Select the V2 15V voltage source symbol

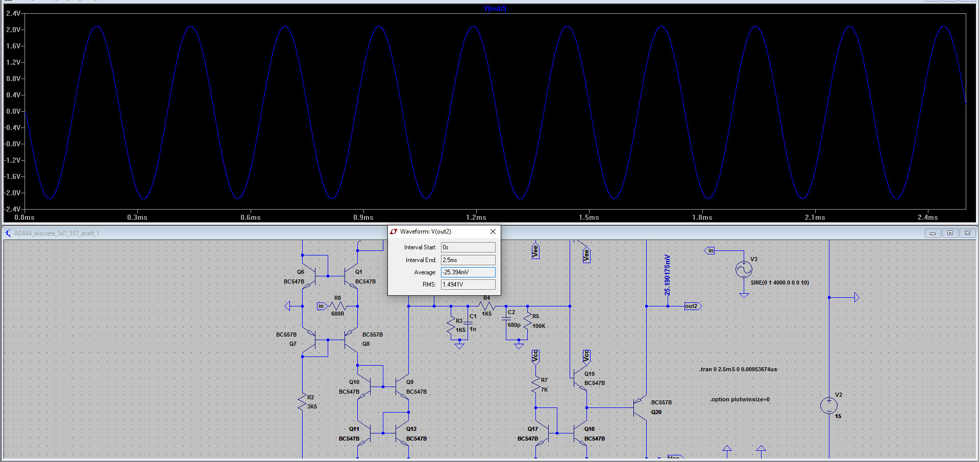point(829,406)
